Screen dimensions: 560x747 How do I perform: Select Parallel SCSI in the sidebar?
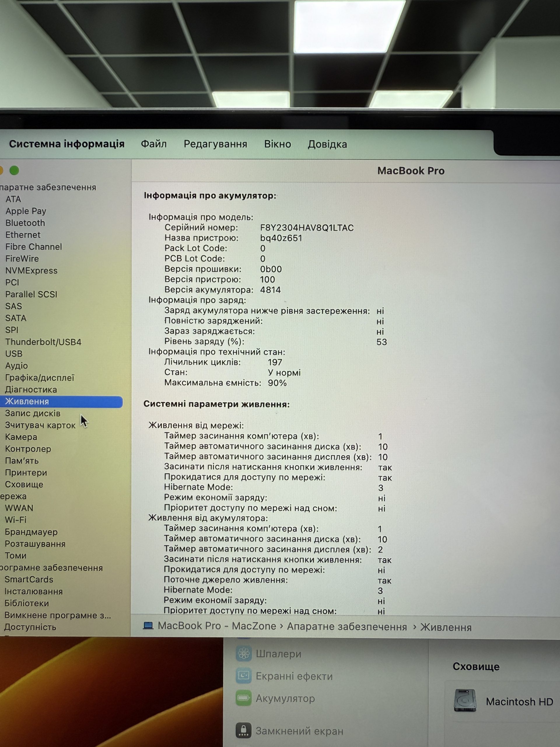[31, 294]
